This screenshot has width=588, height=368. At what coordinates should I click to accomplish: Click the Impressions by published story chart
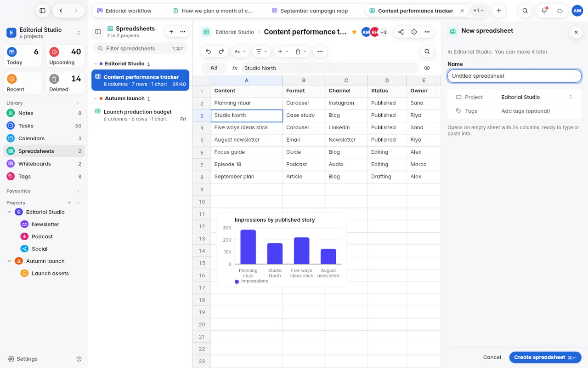(x=281, y=250)
